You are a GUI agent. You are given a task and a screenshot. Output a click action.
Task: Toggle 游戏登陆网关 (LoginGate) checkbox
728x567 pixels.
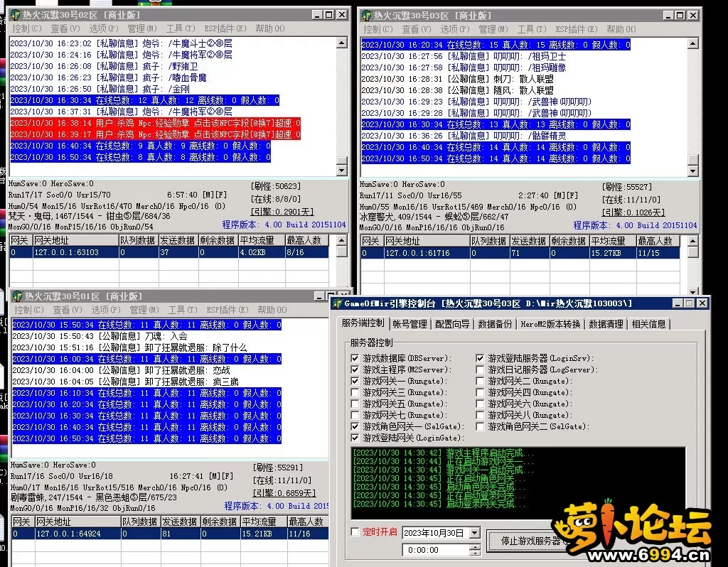355,438
